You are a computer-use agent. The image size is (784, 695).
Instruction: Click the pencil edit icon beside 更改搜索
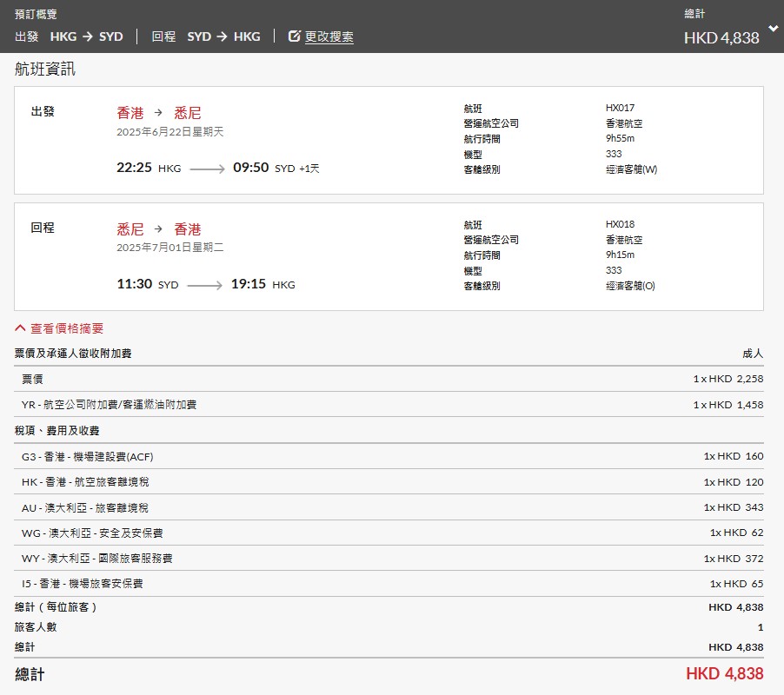click(294, 36)
